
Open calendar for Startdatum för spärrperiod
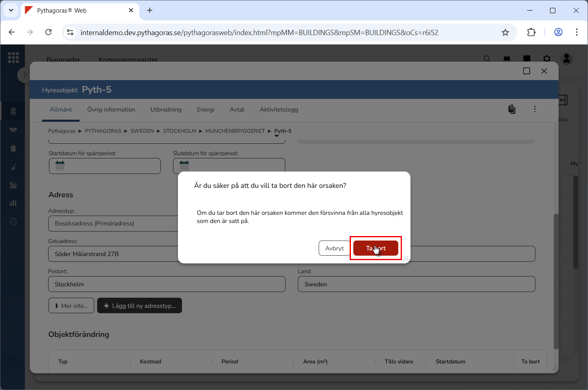60,166
